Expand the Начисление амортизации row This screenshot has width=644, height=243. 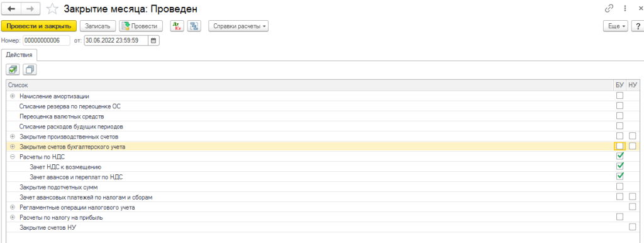pos(13,96)
